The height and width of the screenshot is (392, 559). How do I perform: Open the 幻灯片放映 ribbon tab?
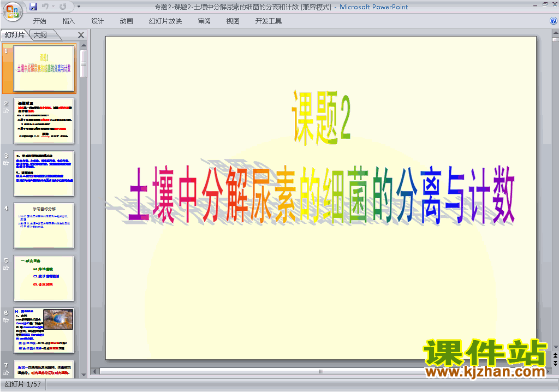pos(165,21)
